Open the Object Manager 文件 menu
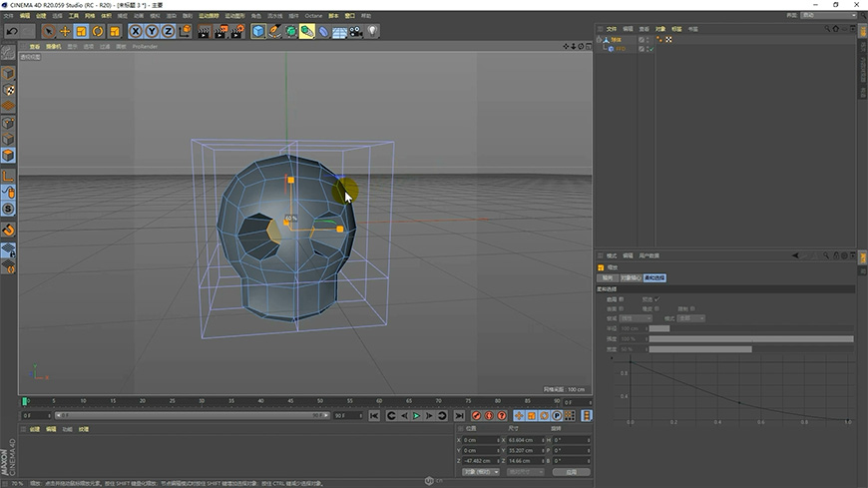868x488 pixels. pos(612,29)
